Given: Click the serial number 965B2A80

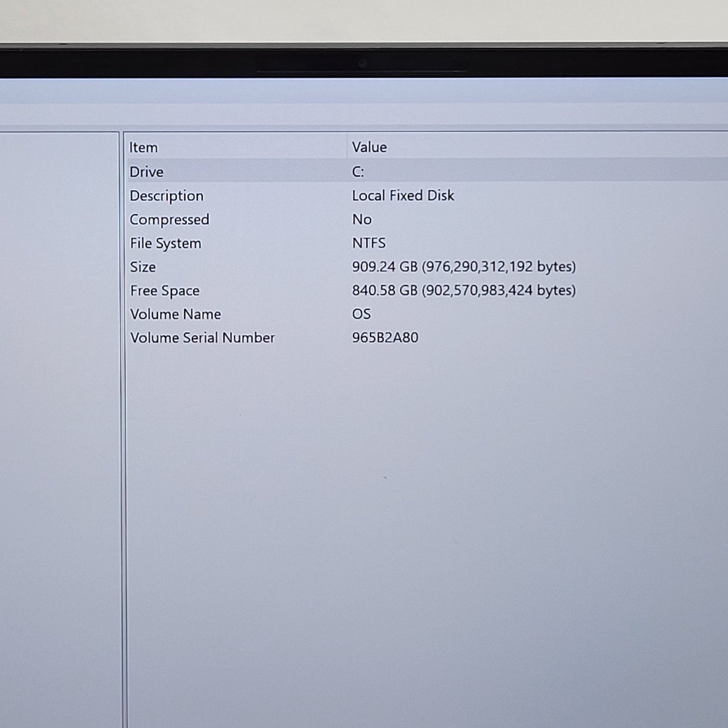Looking at the screenshot, I should pos(385,338).
